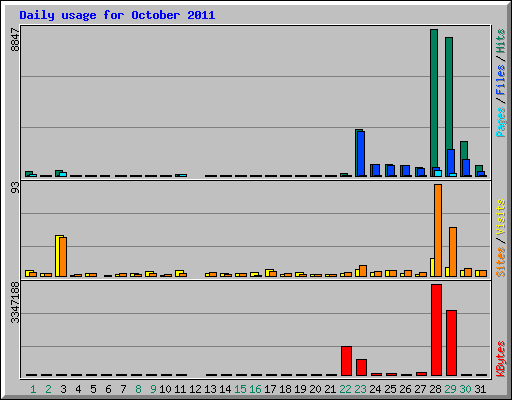The image size is (512, 400).
Task: Click day 14 on the x-axis
Action: (225, 389)
